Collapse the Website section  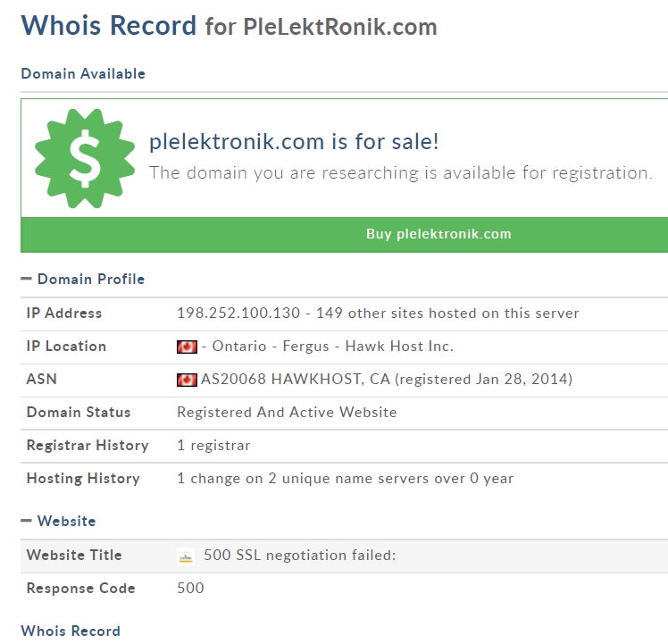click(58, 521)
